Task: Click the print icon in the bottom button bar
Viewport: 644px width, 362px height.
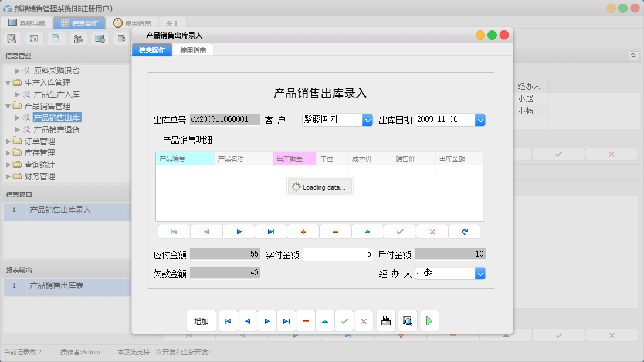Action: coord(386,320)
